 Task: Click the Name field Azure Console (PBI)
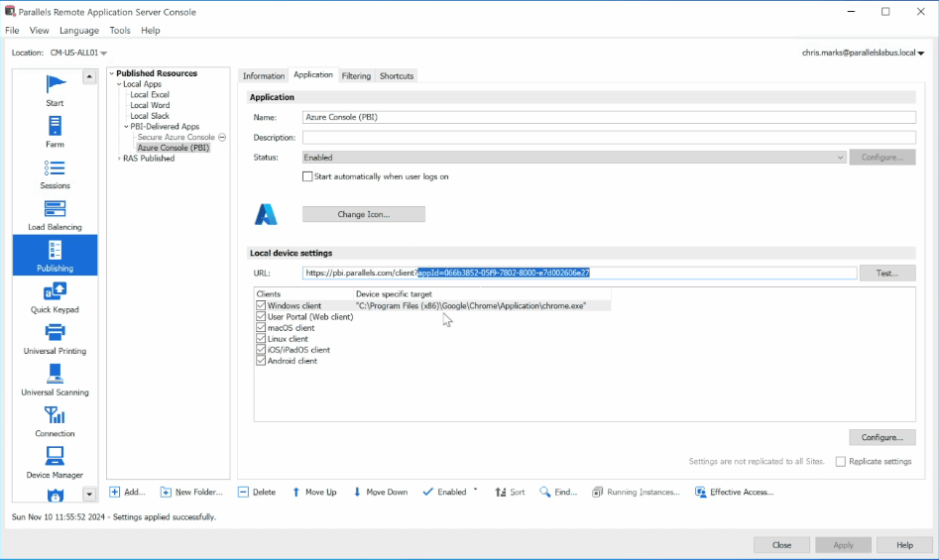(x=609, y=117)
